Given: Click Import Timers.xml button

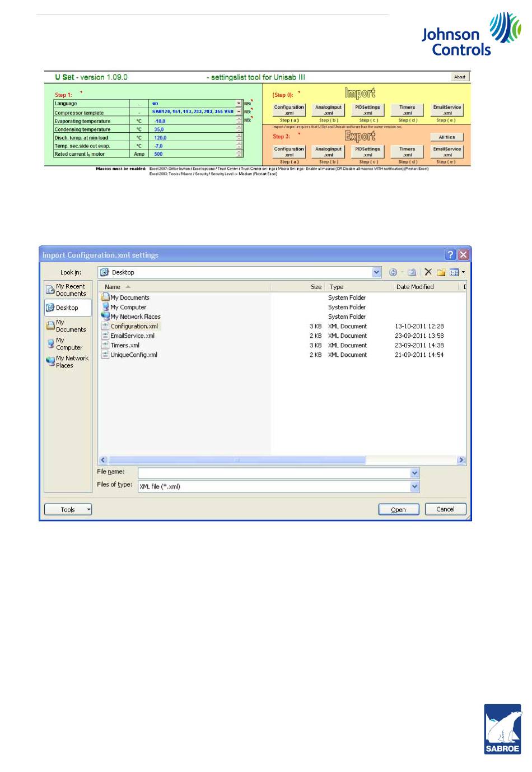Looking at the screenshot, I should (x=407, y=110).
